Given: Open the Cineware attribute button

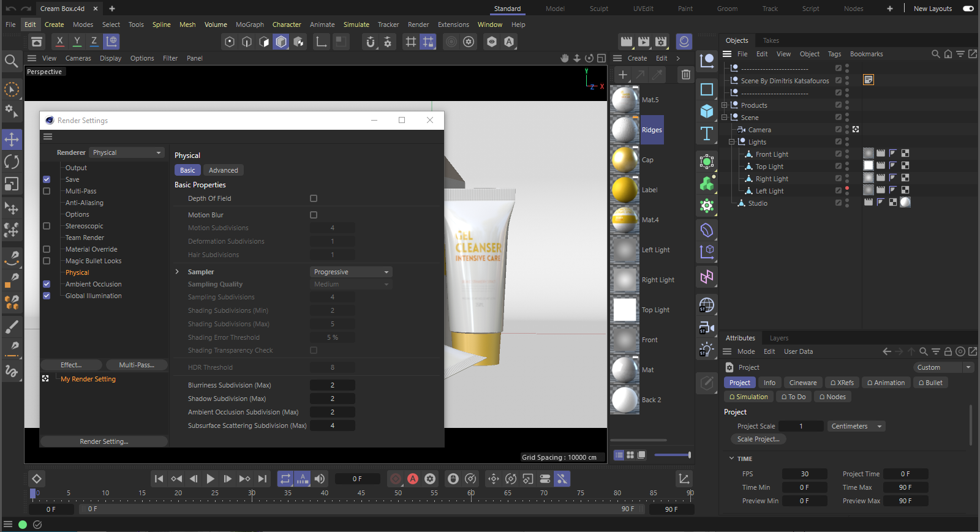Looking at the screenshot, I should pos(802,383).
